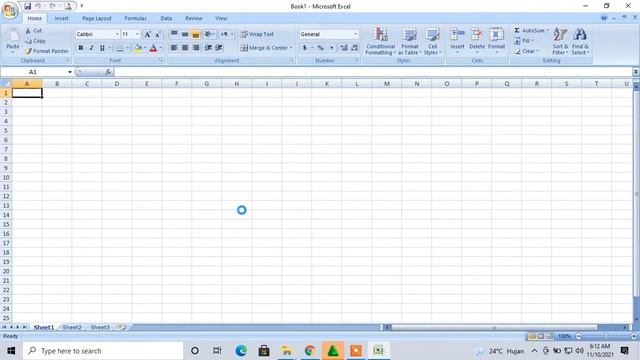Adjust the zoom slider
This screenshot has width=640, height=360.
606,336
